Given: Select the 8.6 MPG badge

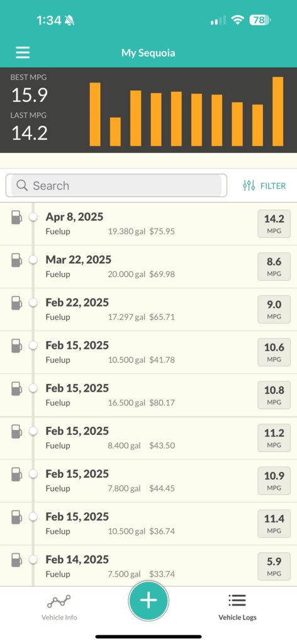Looking at the screenshot, I should pyautogui.click(x=274, y=266).
